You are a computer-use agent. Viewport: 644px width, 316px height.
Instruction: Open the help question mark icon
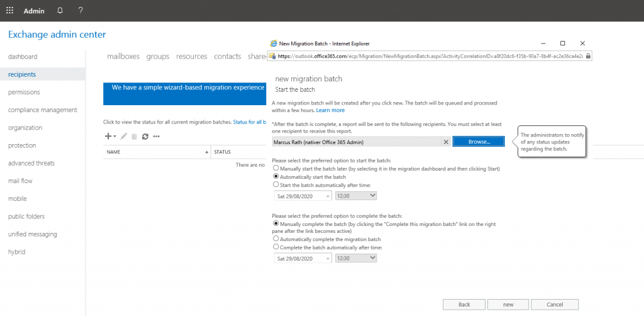pos(80,11)
